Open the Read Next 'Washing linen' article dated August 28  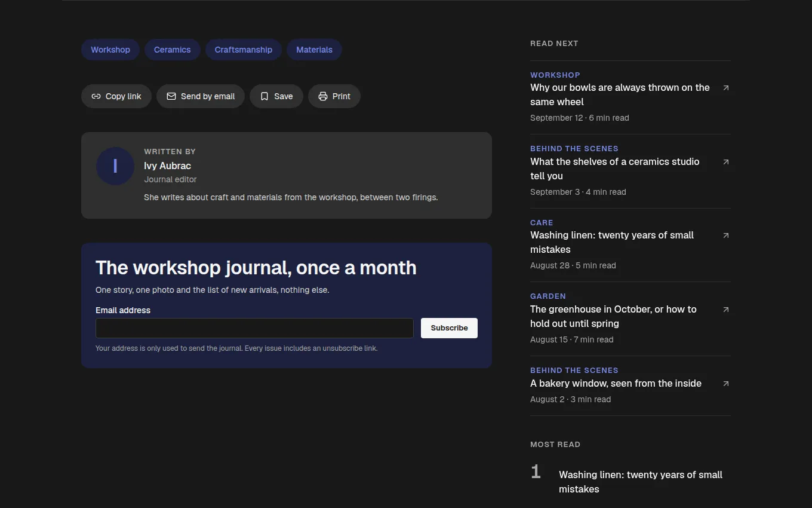pyautogui.click(x=612, y=242)
